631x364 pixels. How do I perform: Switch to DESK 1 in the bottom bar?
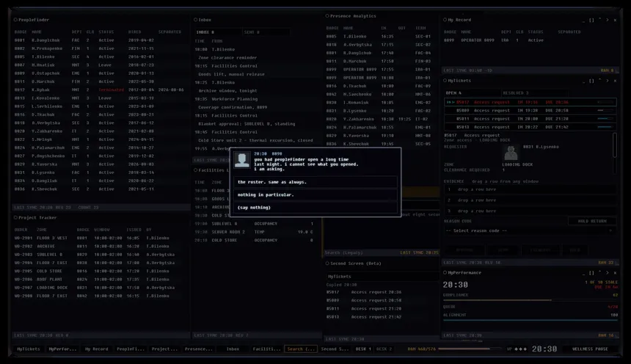pos(363,349)
